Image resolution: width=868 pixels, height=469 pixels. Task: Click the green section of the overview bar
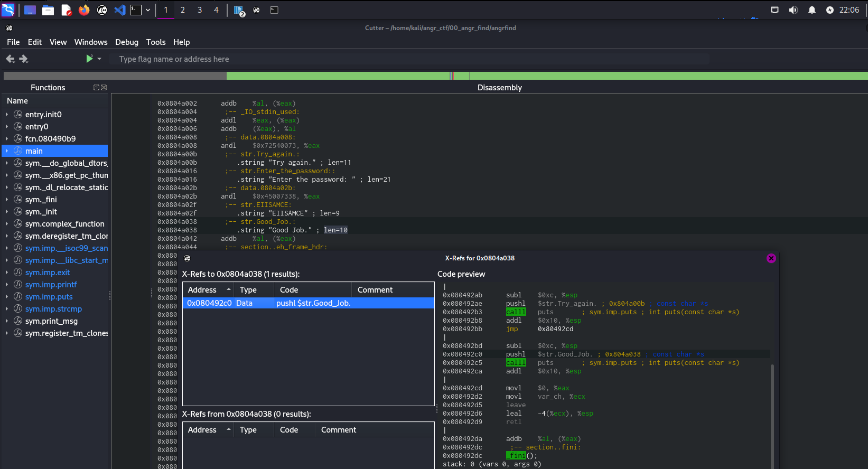[338, 76]
